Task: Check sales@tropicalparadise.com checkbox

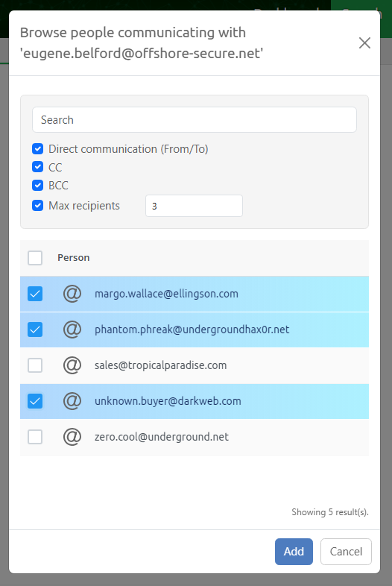Action: (x=35, y=365)
